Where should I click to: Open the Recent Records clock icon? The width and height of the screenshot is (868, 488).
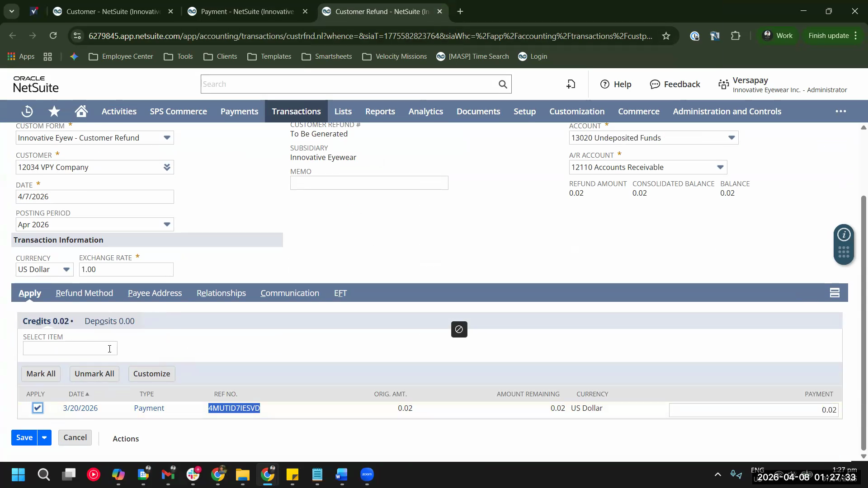(x=27, y=111)
